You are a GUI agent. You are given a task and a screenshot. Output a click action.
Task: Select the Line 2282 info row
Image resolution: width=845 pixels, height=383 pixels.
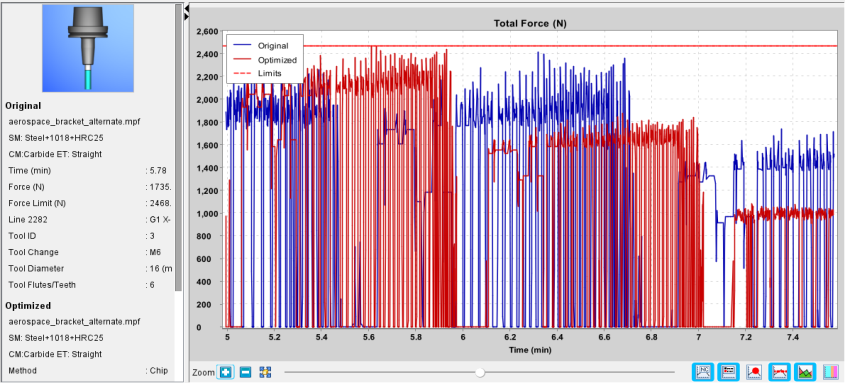click(89, 220)
